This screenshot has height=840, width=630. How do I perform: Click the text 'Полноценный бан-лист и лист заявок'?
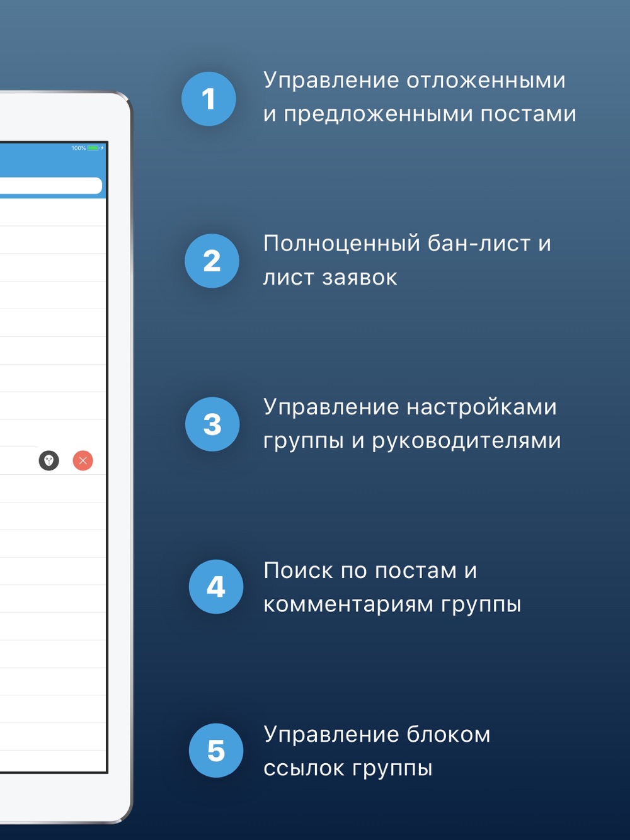click(407, 260)
